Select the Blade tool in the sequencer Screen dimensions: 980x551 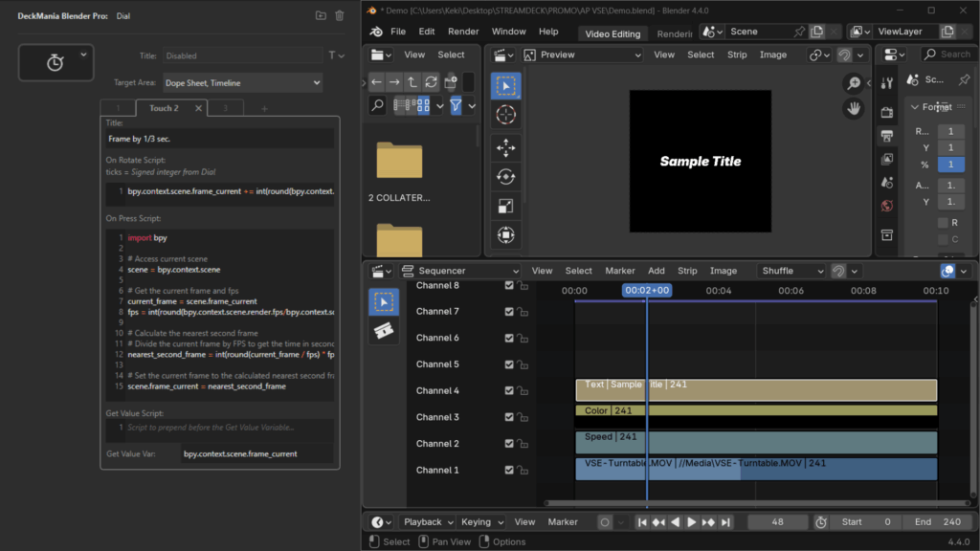(384, 330)
